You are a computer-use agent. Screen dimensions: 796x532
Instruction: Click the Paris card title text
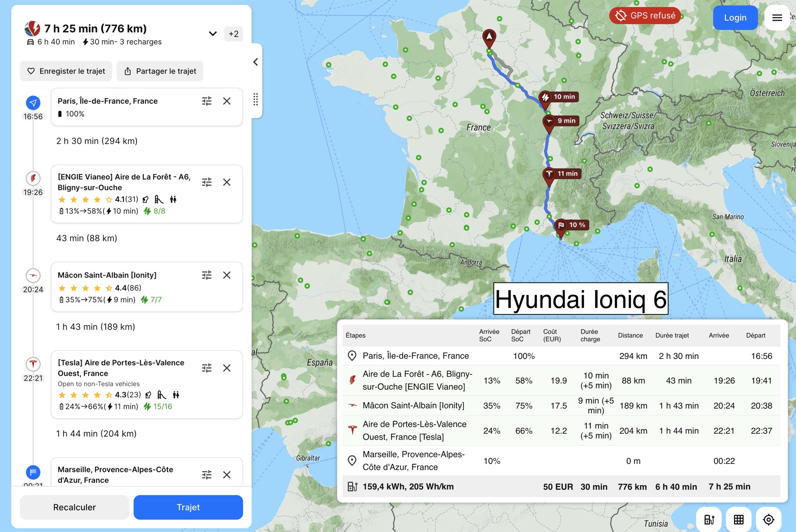click(x=107, y=101)
